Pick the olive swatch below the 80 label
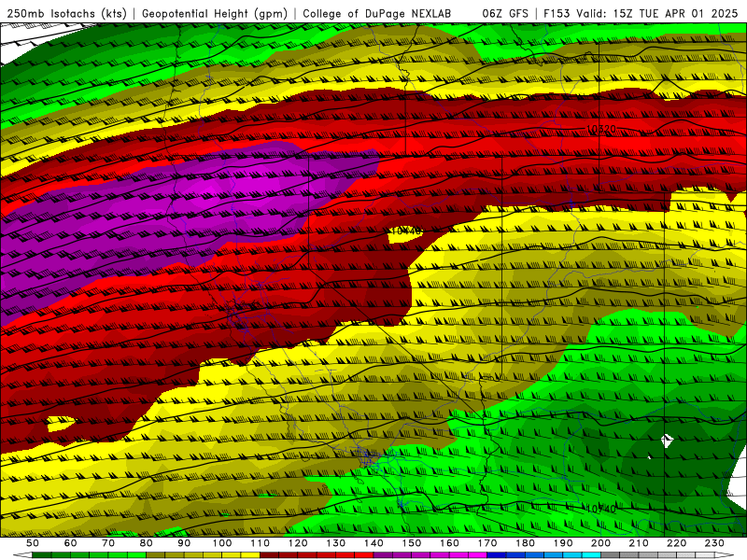Screen dimensions: 747x560 155,555
